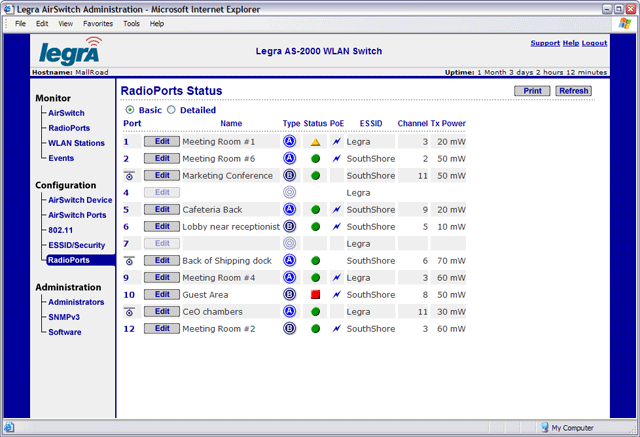Open the Edit menu in the menu bar
640x437 pixels.
[42, 24]
